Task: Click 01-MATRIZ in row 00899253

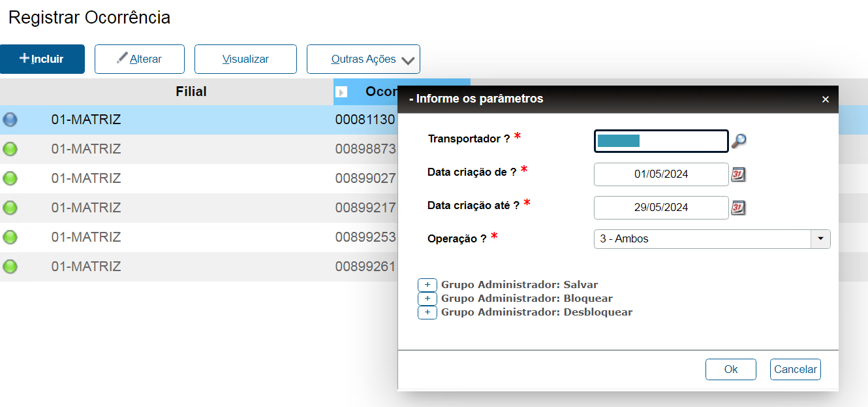Action: [86, 237]
